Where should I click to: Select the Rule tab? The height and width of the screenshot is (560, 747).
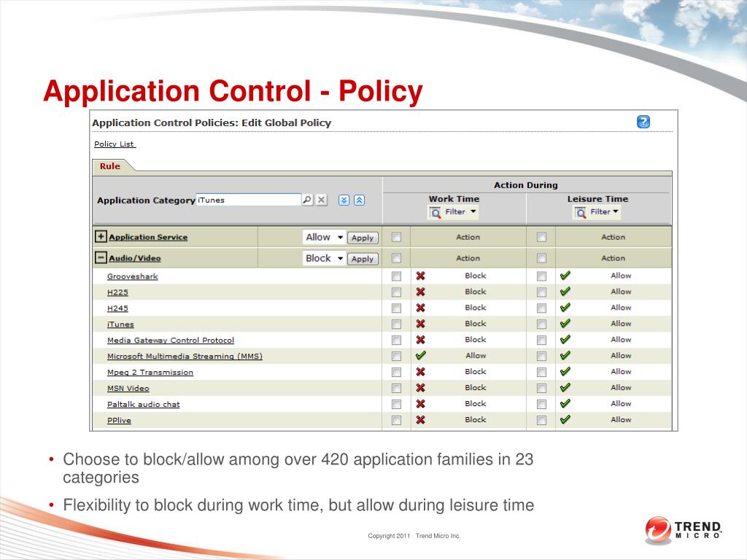(110, 166)
